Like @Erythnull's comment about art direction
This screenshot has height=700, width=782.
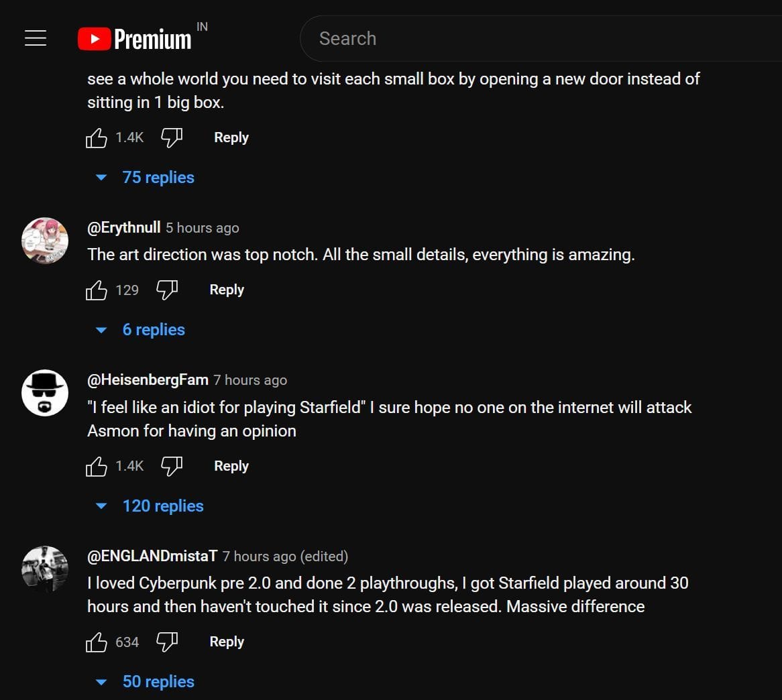[97, 290]
